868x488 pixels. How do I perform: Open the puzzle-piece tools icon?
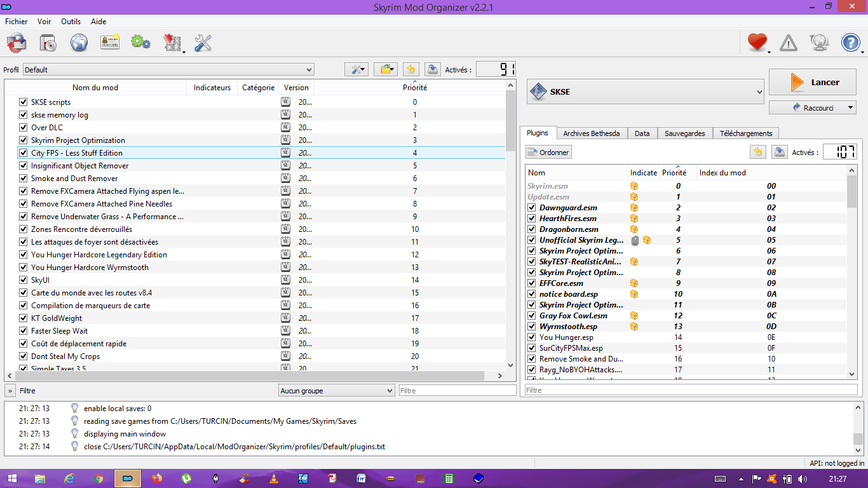pyautogui.click(x=173, y=43)
